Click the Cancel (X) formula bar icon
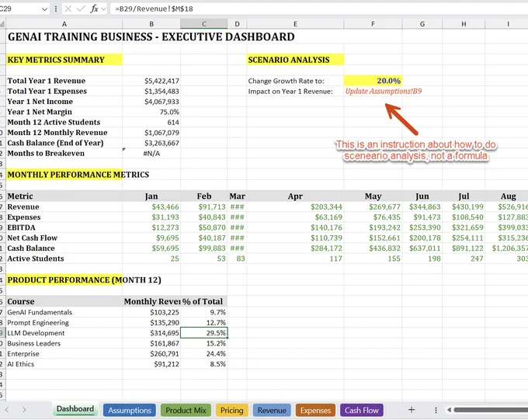Image resolution: width=528 pixels, height=420 pixels. (x=68, y=9)
